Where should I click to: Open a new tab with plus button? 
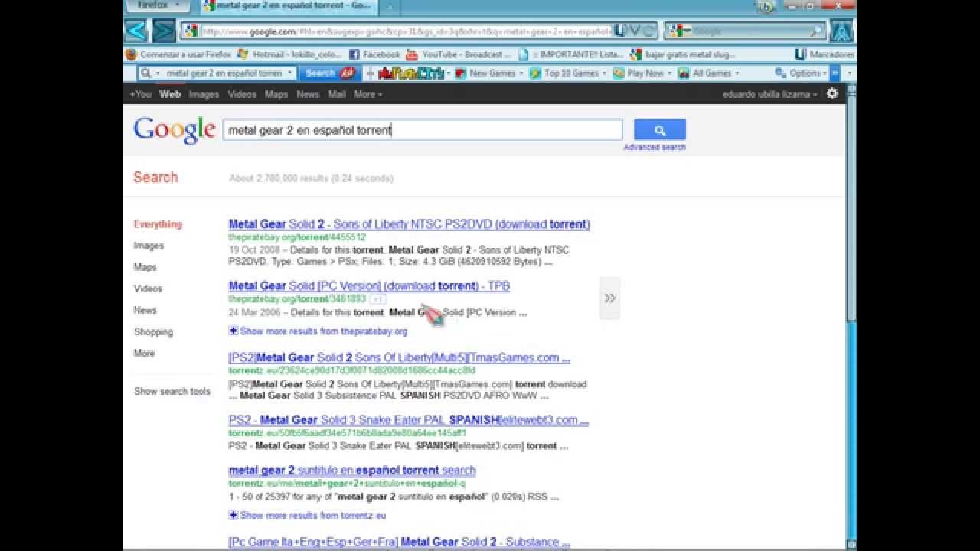coord(390,7)
